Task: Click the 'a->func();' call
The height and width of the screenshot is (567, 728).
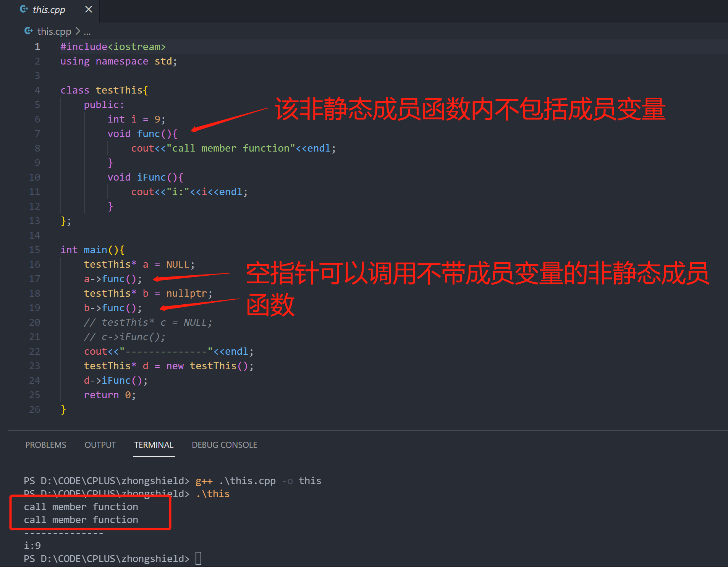Action: coord(113,279)
